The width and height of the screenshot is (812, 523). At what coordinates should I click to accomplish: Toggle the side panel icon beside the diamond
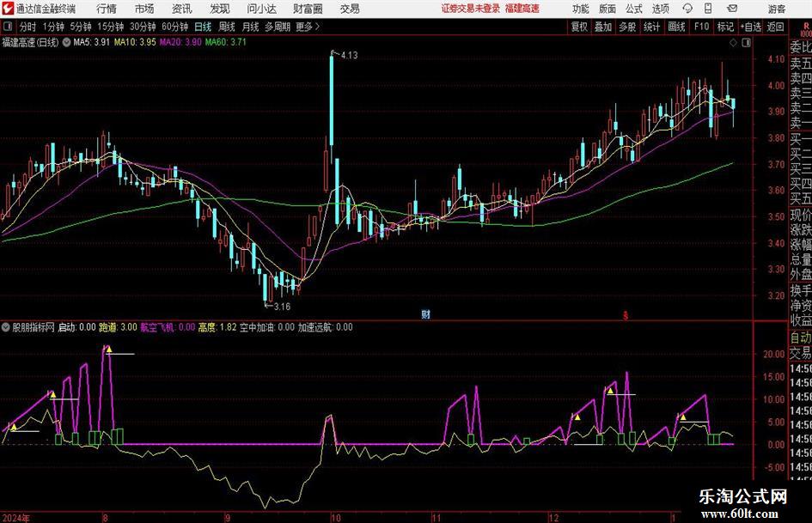point(746,43)
